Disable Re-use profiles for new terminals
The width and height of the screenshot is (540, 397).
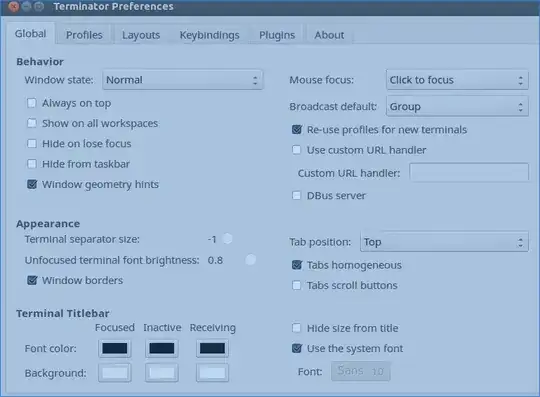[x=297, y=129]
